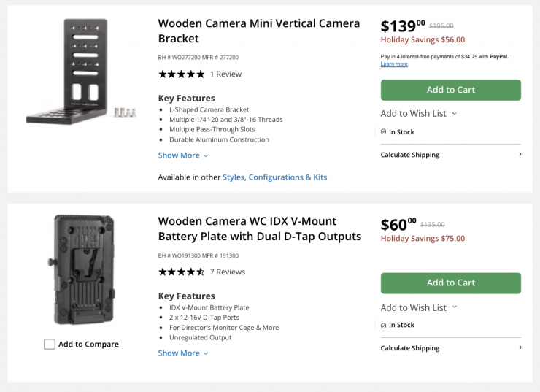Expand Show More under bracket features
The image size is (540, 392).
(x=183, y=155)
